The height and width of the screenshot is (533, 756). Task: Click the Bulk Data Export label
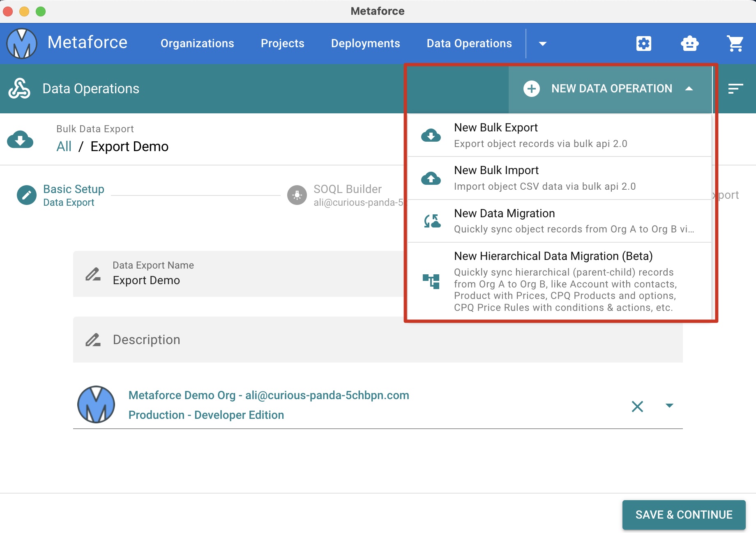click(95, 129)
